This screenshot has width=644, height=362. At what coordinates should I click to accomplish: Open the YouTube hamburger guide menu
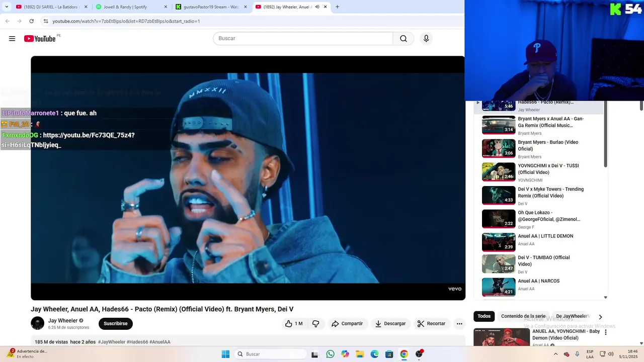12,39
